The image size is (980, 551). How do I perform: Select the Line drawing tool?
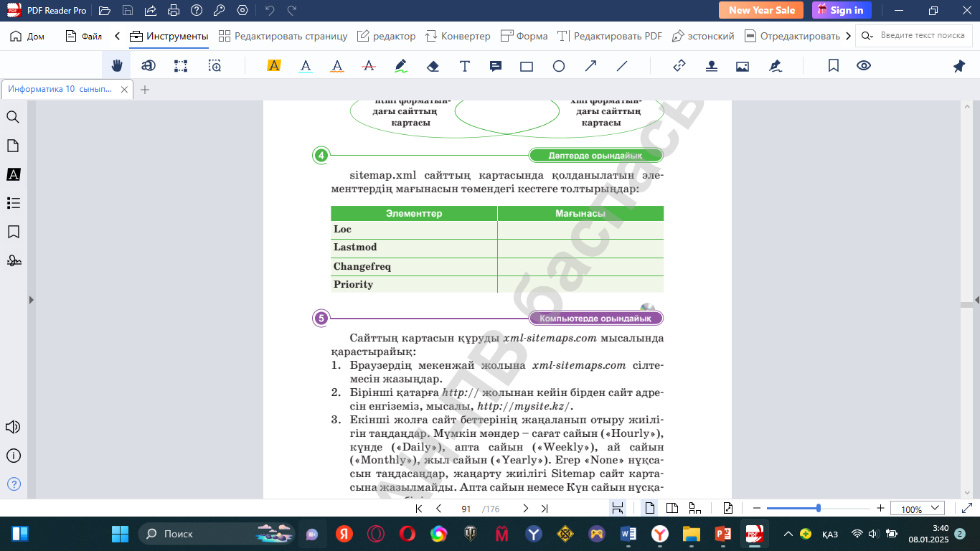[622, 66]
